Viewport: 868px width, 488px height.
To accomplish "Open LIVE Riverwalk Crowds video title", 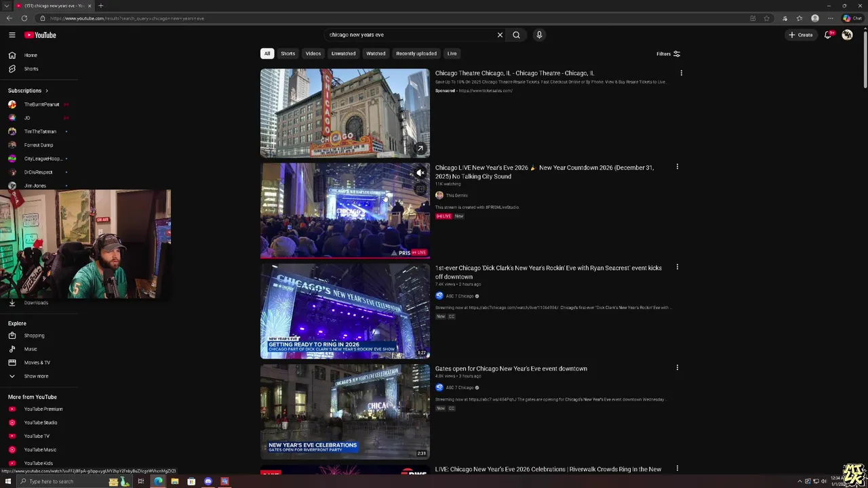I will tap(548, 469).
